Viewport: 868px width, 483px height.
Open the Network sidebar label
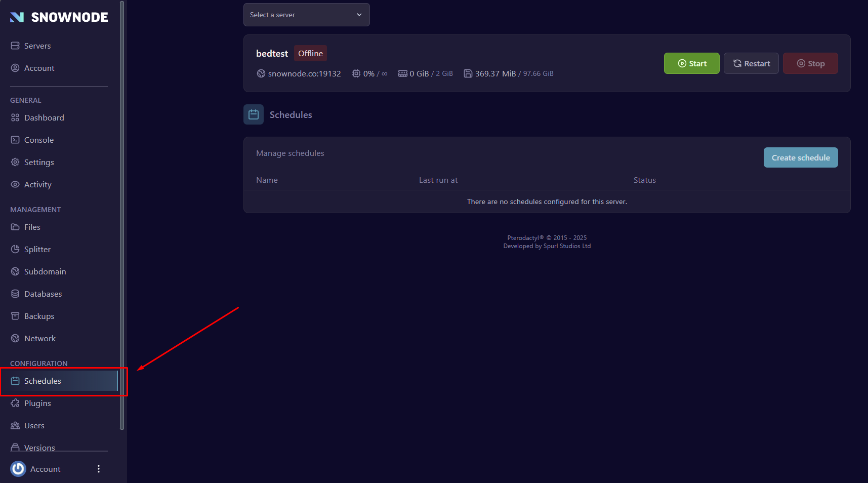[40, 338]
